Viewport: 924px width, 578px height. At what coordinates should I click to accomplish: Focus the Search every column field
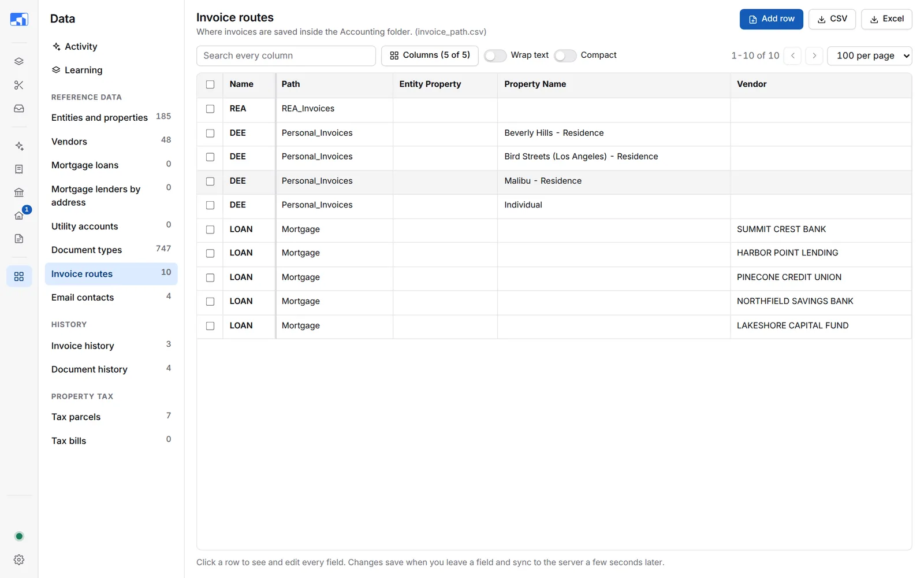(x=286, y=55)
